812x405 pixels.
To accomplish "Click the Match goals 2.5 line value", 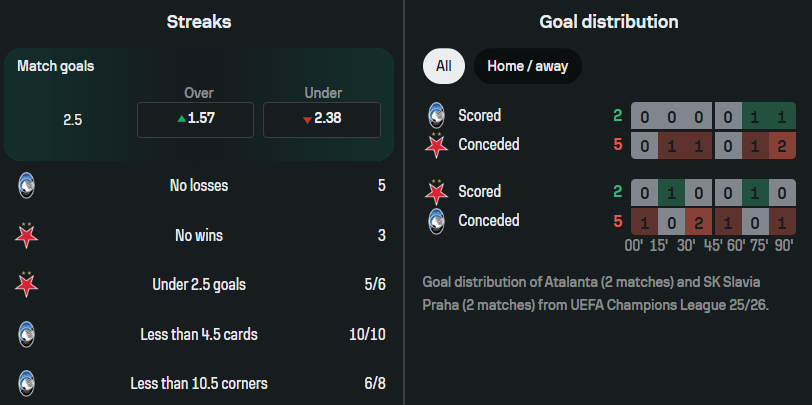I will coord(72,119).
